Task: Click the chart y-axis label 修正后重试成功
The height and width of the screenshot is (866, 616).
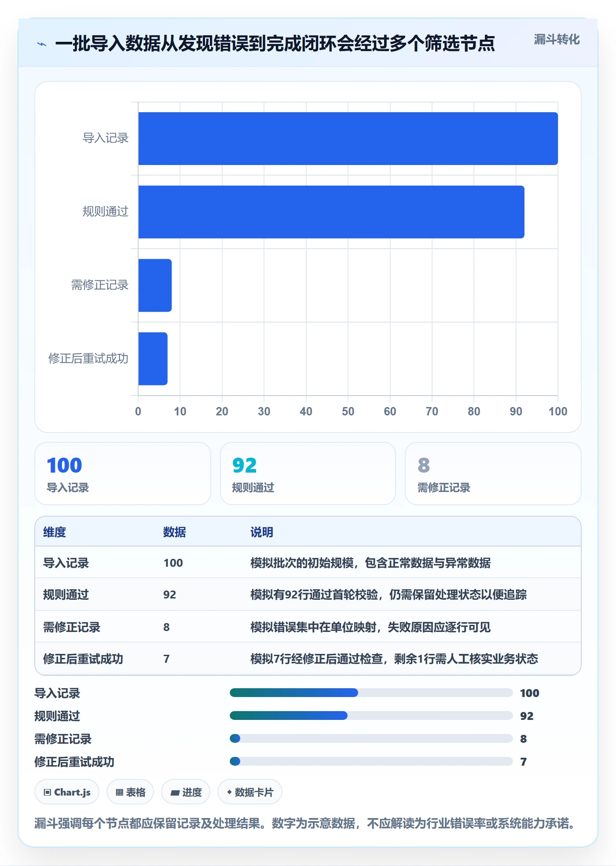Action: 88,359
